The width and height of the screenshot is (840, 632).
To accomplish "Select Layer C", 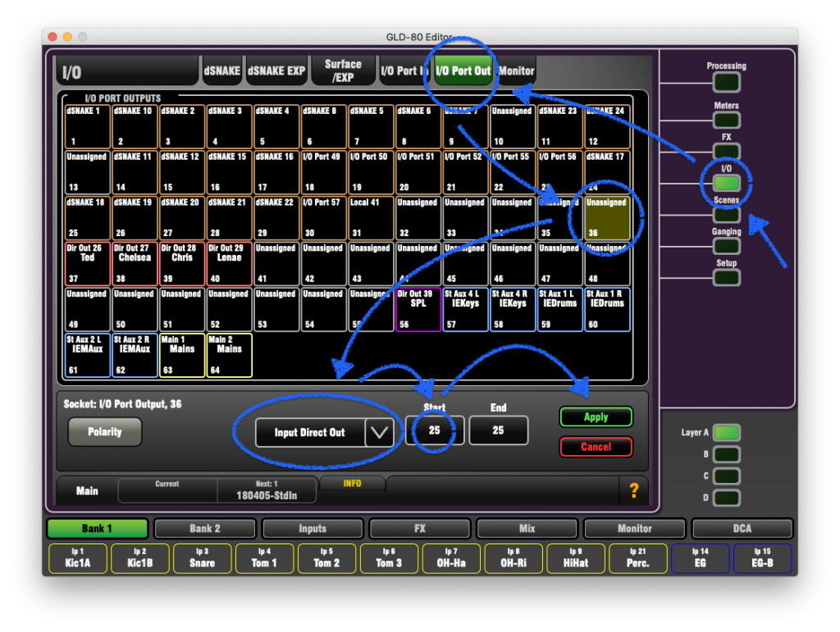I will [727, 476].
